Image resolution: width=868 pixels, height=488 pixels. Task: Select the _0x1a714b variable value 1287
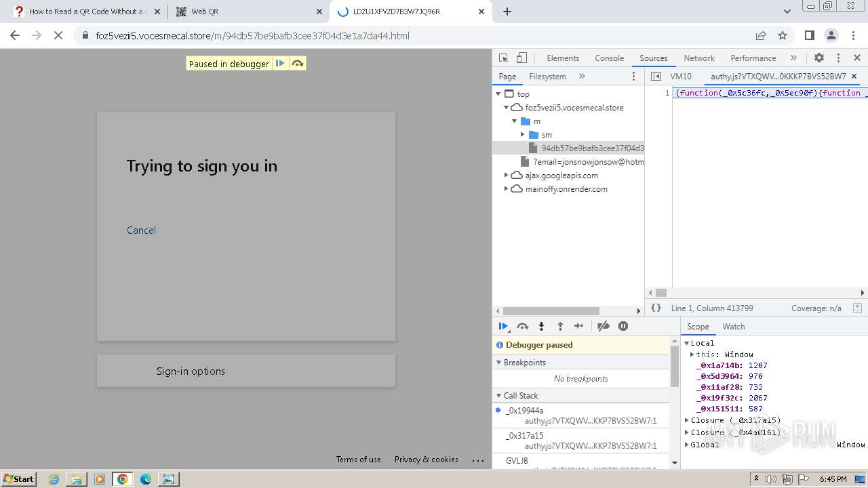tap(758, 365)
